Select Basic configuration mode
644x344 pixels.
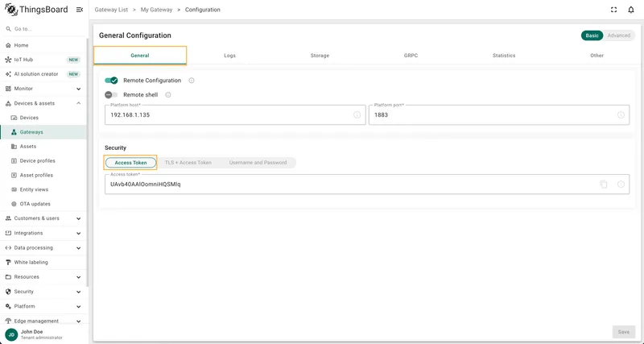tap(592, 35)
